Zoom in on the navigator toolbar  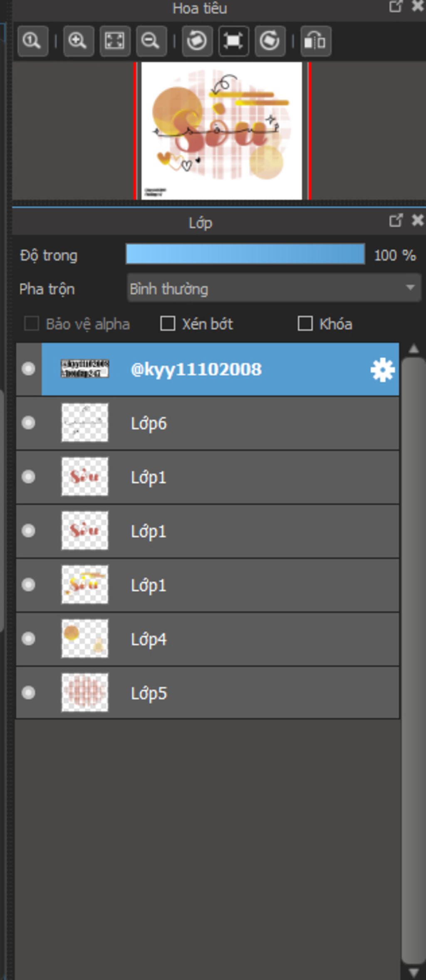(x=78, y=41)
